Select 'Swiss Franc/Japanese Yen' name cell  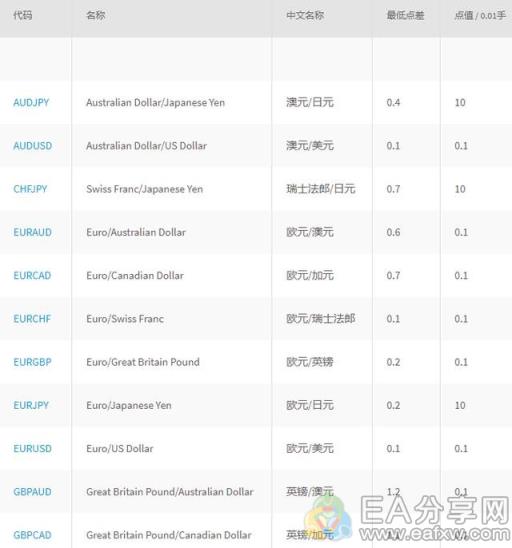144,189
